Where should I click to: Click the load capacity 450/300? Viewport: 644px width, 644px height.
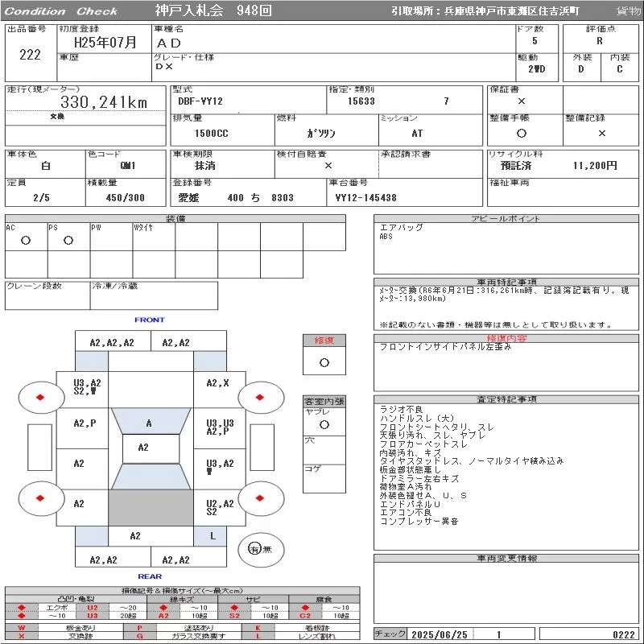[x=126, y=197]
